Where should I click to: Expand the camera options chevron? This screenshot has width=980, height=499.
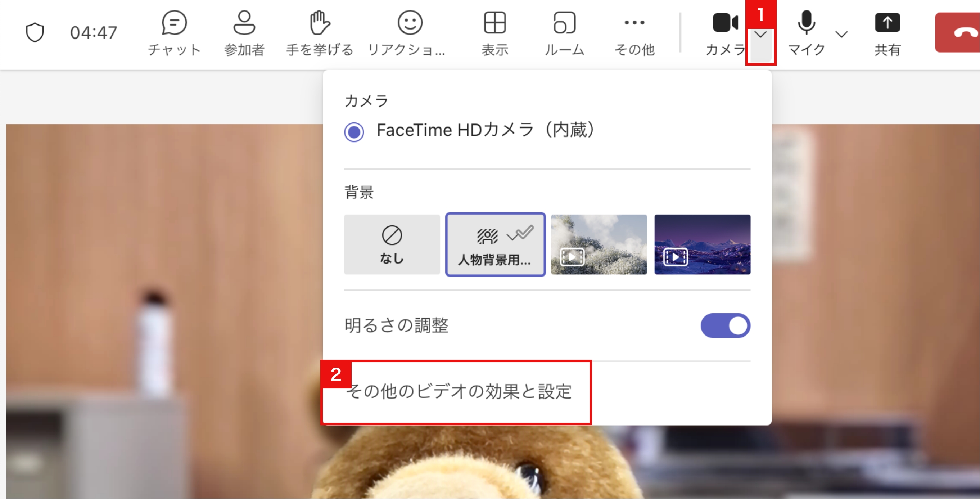point(760,35)
